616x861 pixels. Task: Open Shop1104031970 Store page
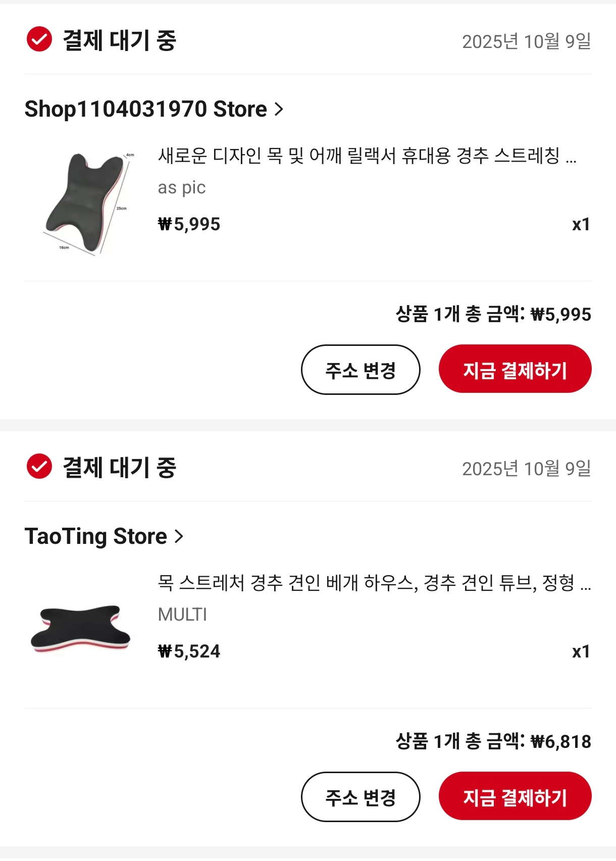coord(145,109)
